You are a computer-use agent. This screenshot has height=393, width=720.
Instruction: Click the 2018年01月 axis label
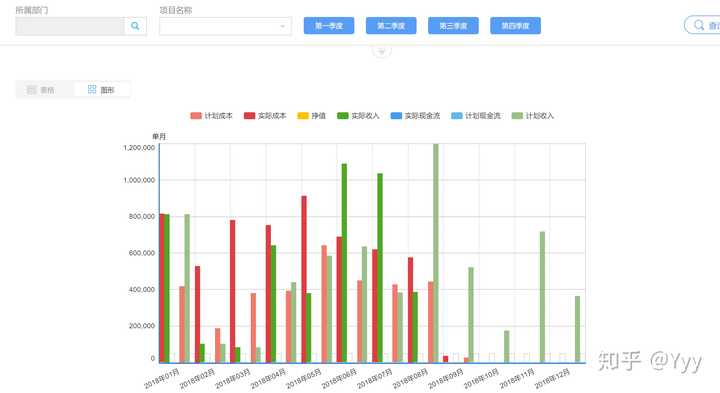coord(162,379)
